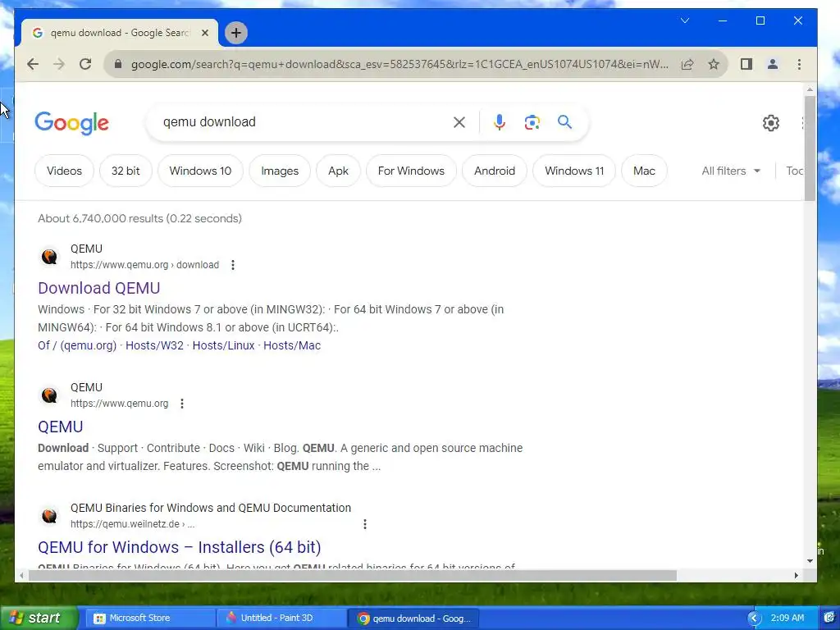Open the Download QEMU result
840x630 pixels.
tap(99, 288)
